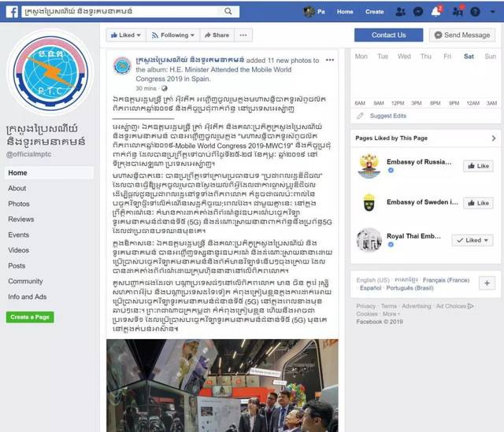
Task: Open the notifications bell icon
Action: tap(435, 12)
